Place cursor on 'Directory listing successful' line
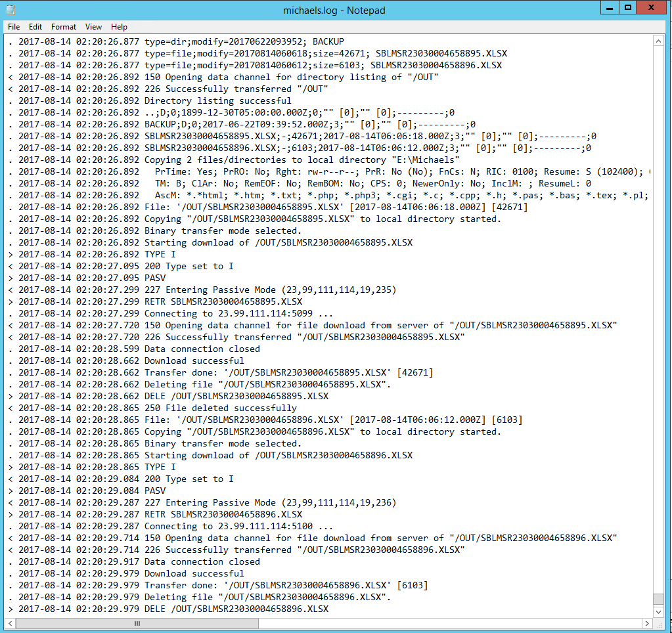The image size is (672, 633). point(217,101)
